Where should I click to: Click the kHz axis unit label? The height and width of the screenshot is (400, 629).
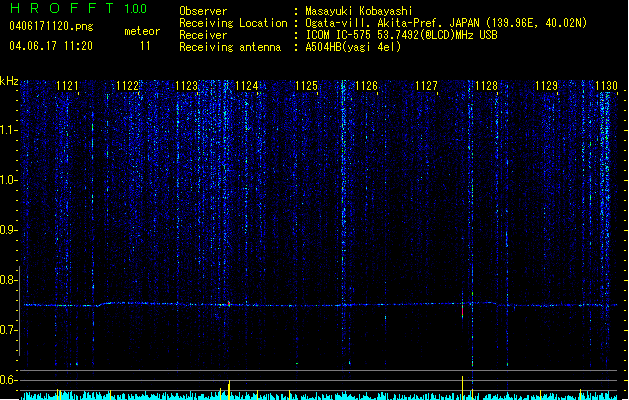9,81
